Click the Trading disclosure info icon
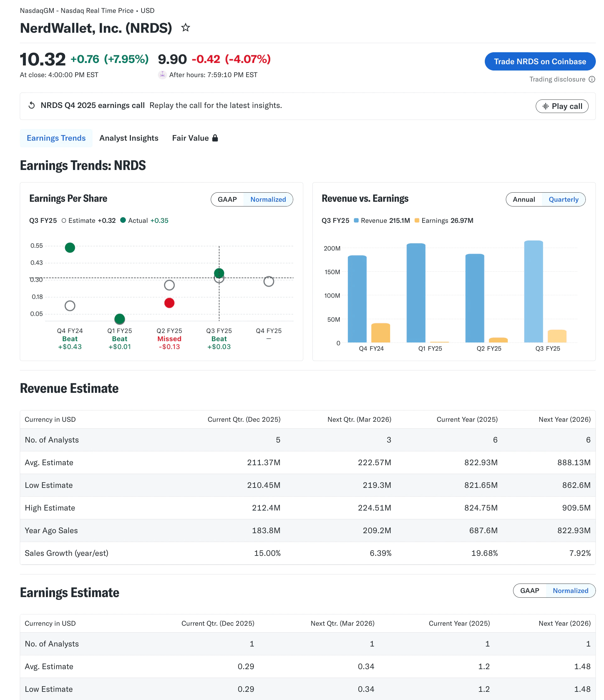The image size is (604, 700). [592, 79]
